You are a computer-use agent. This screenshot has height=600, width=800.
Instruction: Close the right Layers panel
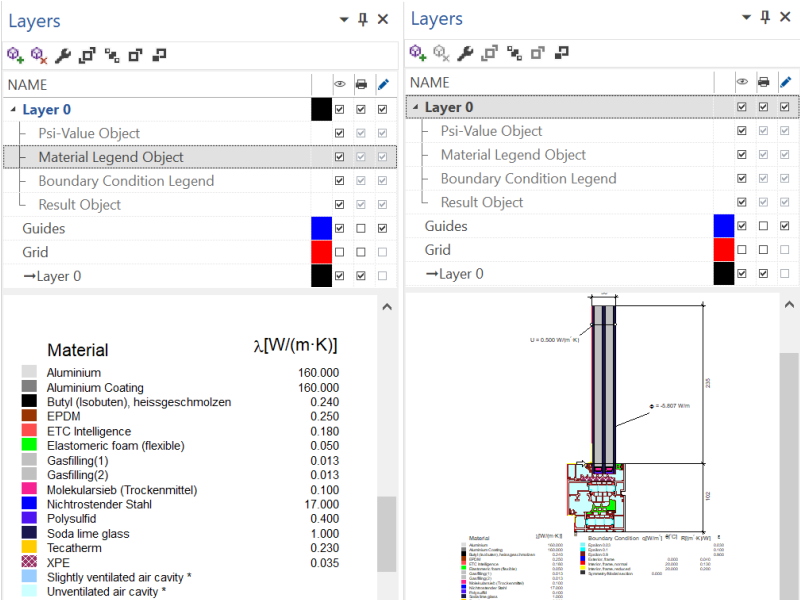(x=785, y=17)
